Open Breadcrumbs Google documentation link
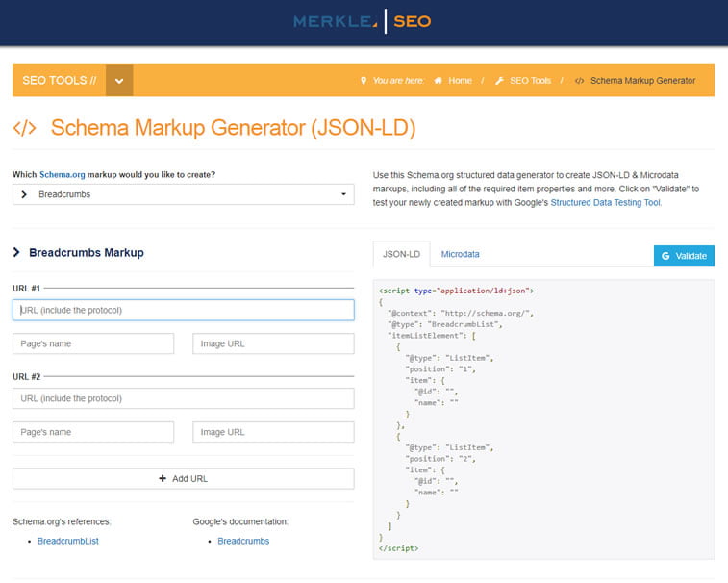Image resolution: width=728 pixels, height=583 pixels. 243,541
